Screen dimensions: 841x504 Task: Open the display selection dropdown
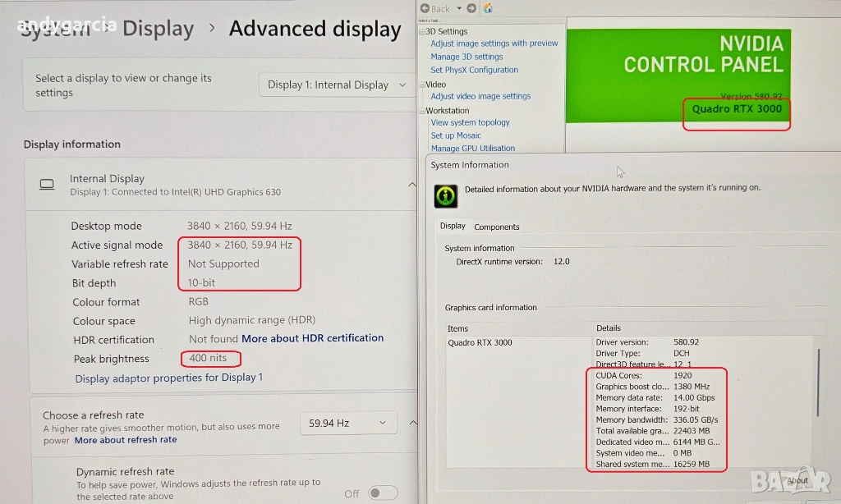coord(337,85)
